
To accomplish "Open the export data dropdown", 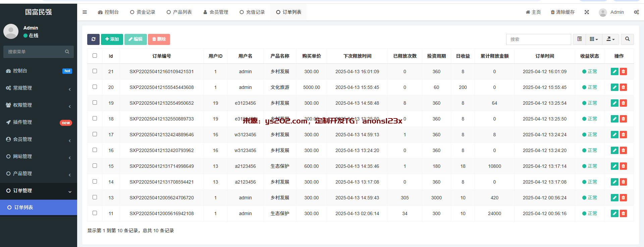I will click(x=610, y=39).
